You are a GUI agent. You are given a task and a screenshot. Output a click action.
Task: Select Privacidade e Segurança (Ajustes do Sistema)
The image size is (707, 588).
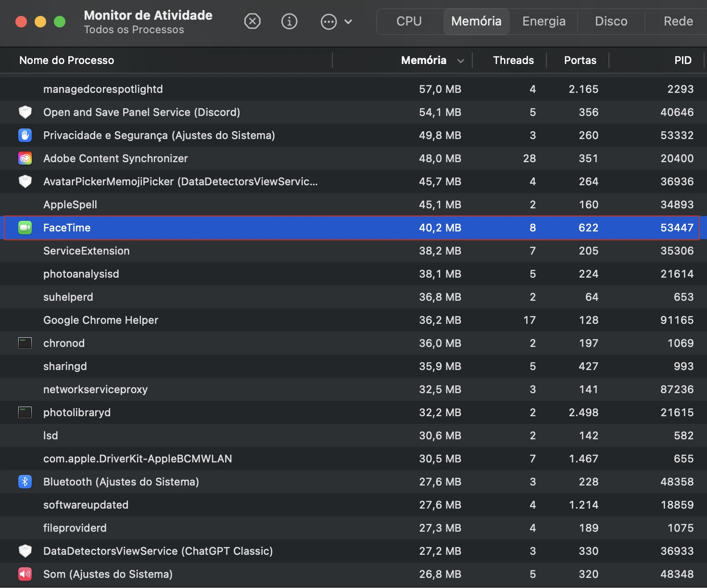coord(159,135)
